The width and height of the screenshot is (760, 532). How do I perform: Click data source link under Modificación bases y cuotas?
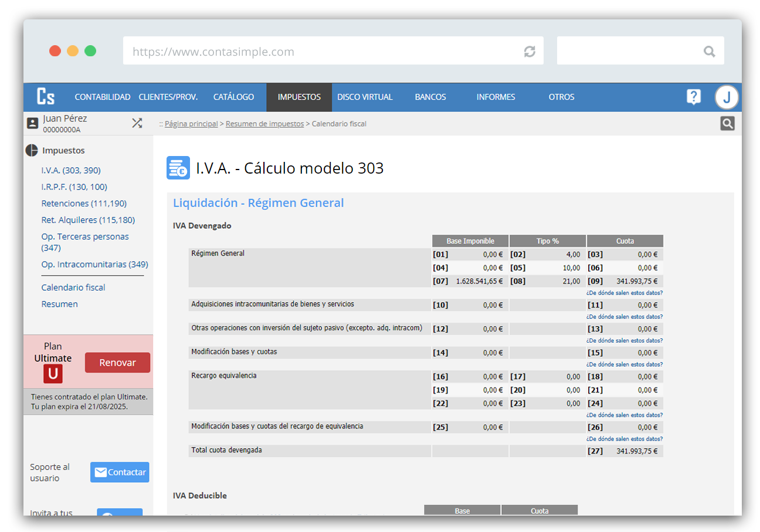pos(625,364)
